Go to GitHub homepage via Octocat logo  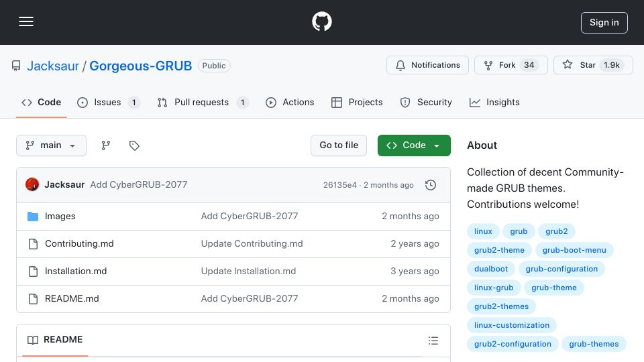tap(321, 21)
